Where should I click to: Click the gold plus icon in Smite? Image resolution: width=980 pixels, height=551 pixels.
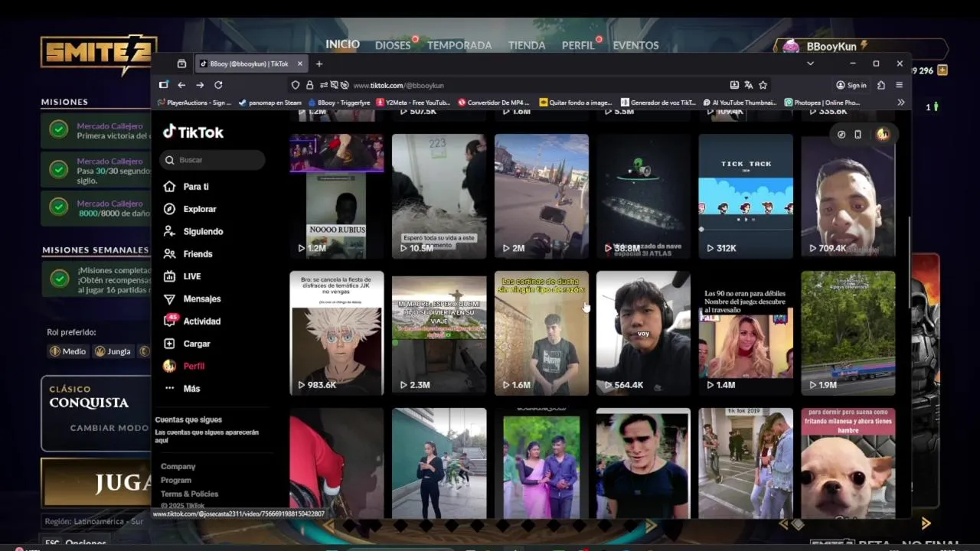(x=942, y=70)
